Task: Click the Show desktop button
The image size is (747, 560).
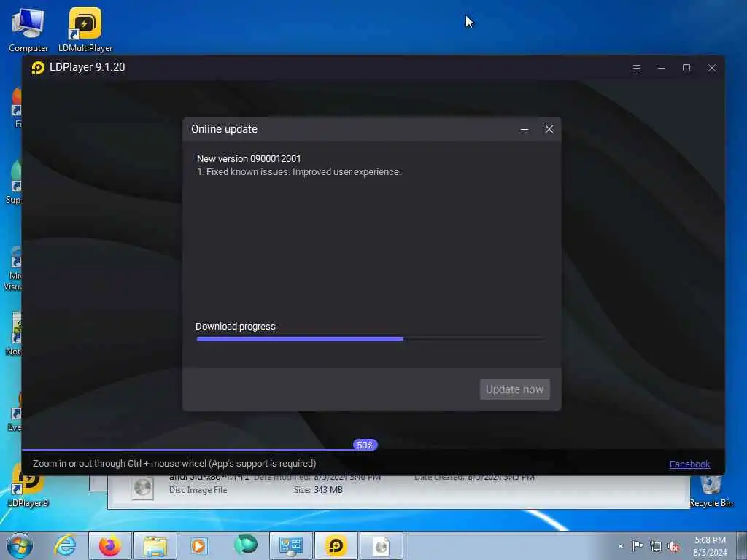Action: (x=742, y=545)
